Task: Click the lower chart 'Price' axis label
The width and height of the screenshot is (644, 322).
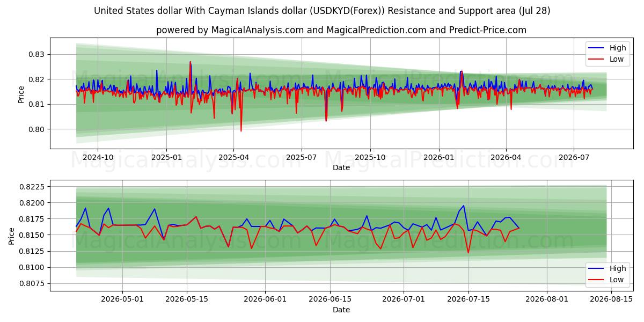Action: 12,236
